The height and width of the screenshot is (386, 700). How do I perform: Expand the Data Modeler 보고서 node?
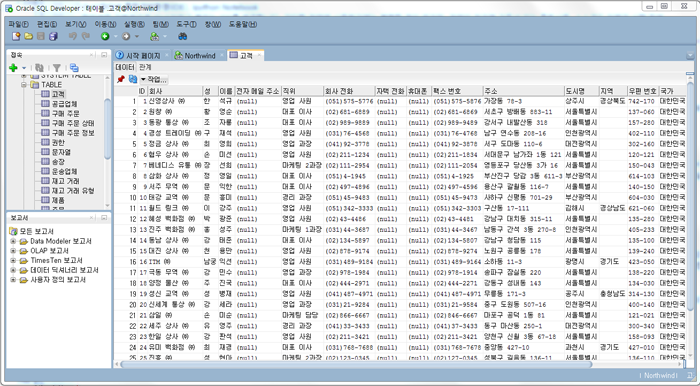point(13,241)
